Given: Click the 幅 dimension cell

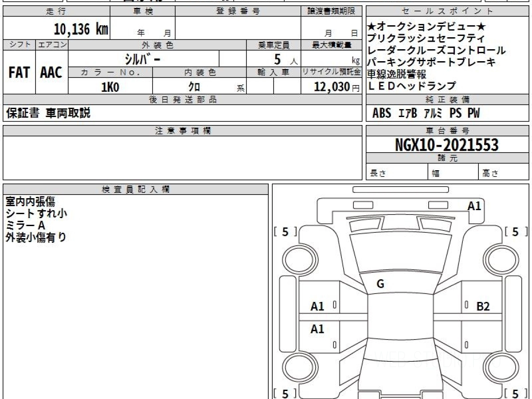Looking at the screenshot, I should [453, 172].
